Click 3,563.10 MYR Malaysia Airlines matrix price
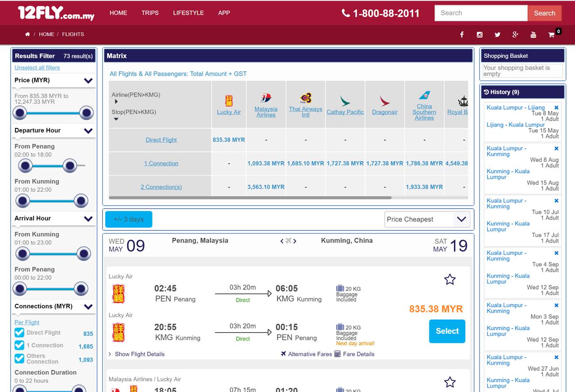The width and height of the screenshot is (575, 392). [x=266, y=187]
